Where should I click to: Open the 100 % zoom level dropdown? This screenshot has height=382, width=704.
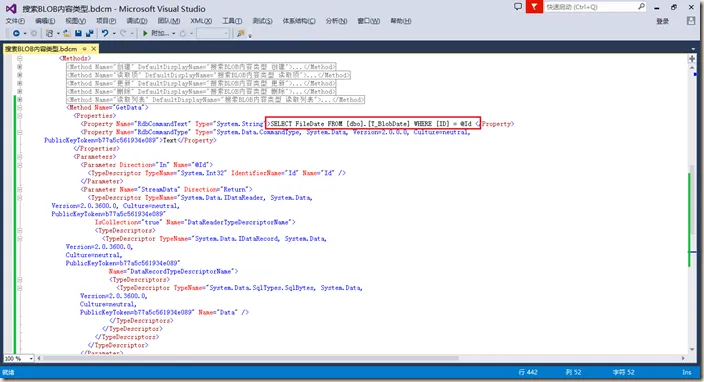tap(31, 358)
